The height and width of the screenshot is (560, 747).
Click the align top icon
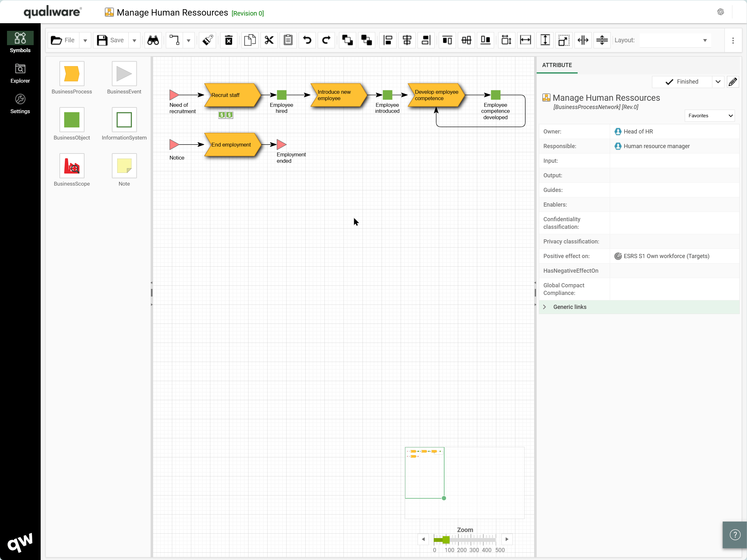click(x=447, y=40)
